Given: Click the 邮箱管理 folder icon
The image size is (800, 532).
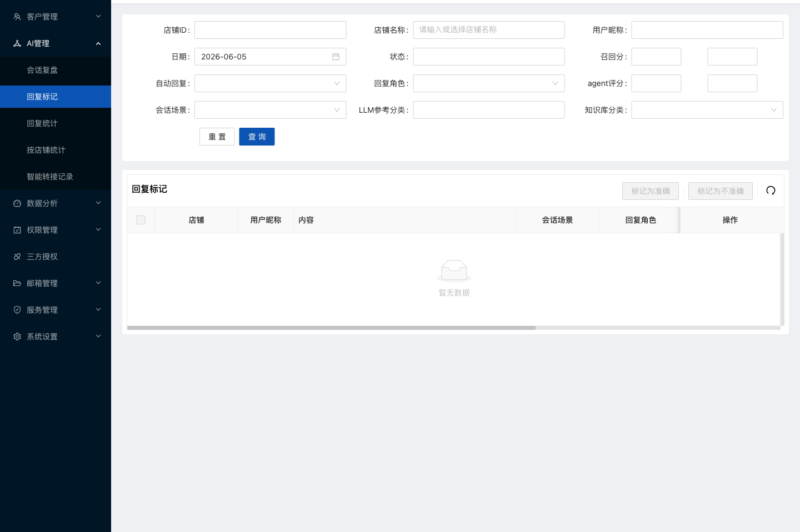Looking at the screenshot, I should coord(17,283).
